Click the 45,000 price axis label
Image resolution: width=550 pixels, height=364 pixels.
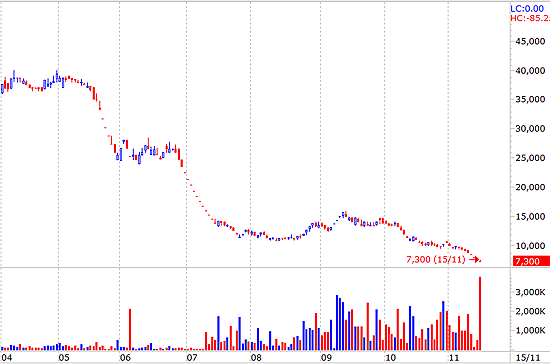click(530, 41)
